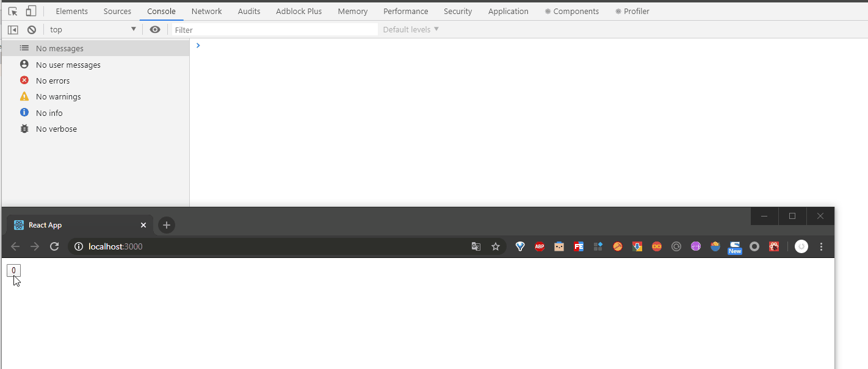Open the Default levels dropdown
The image size is (868, 369).
point(411,29)
